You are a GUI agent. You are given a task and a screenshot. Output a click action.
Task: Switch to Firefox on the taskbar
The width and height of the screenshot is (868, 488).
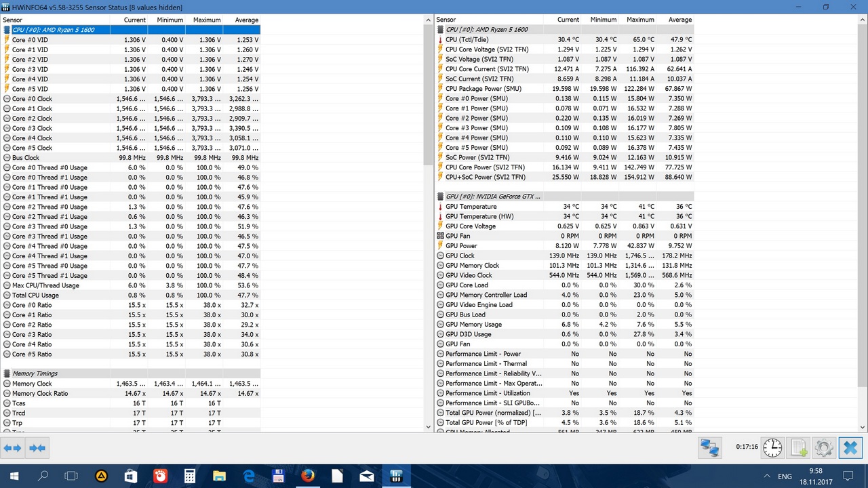point(308,476)
